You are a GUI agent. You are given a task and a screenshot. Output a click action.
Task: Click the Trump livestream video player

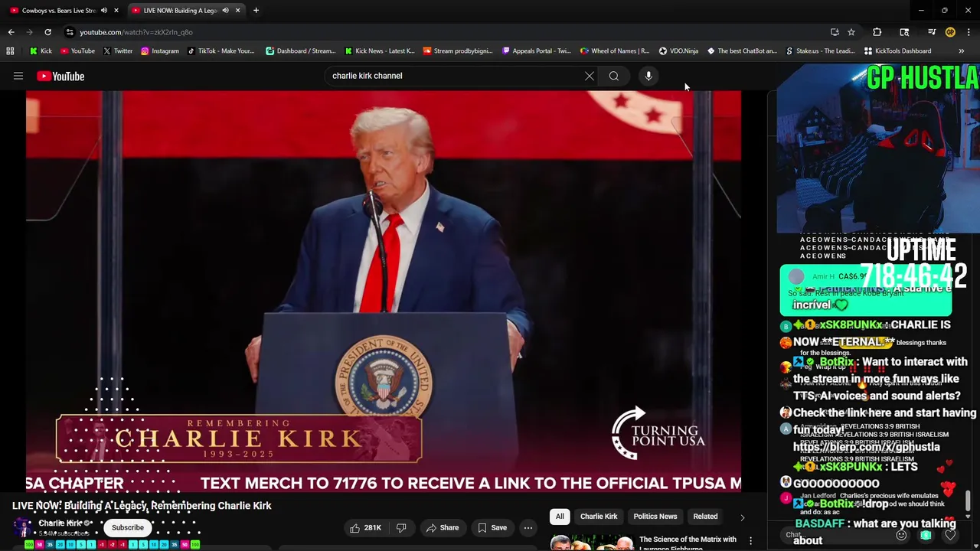383,291
